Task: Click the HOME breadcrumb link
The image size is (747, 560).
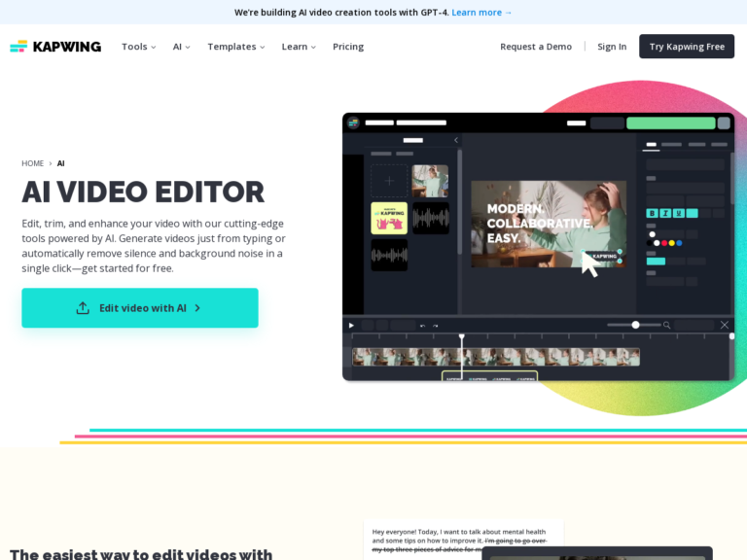Action: click(32, 163)
